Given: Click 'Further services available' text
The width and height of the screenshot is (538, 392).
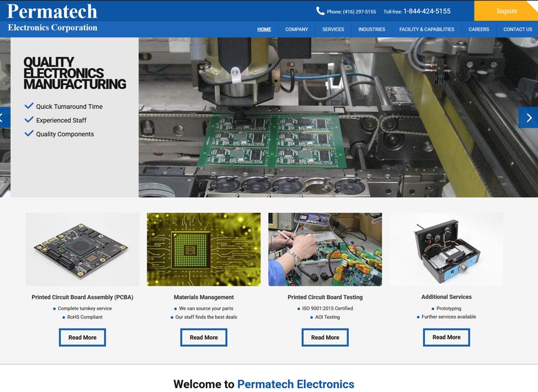Looking at the screenshot, I should (449, 316).
